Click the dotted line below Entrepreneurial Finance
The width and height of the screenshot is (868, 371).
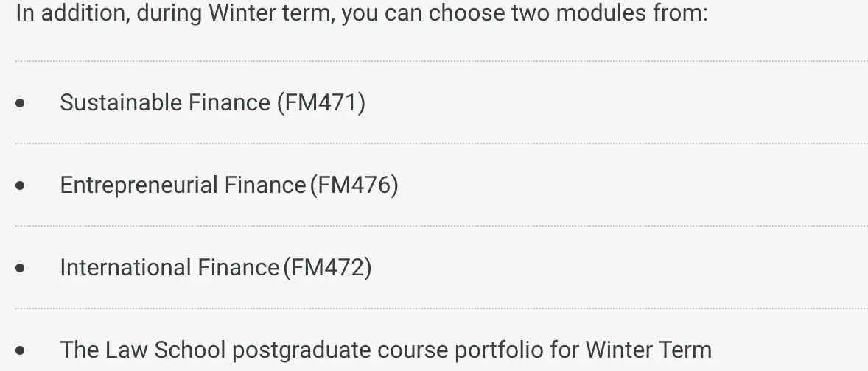pyautogui.click(x=441, y=226)
